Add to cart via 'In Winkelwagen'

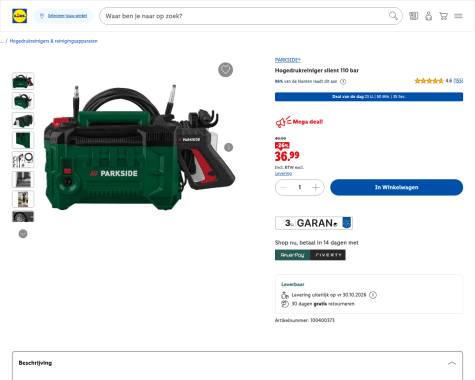(396, 187)
